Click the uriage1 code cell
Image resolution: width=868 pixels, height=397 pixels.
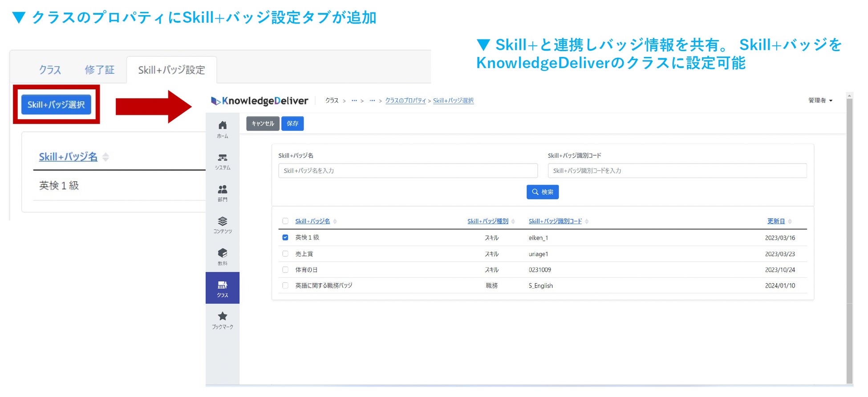[538, 254]
